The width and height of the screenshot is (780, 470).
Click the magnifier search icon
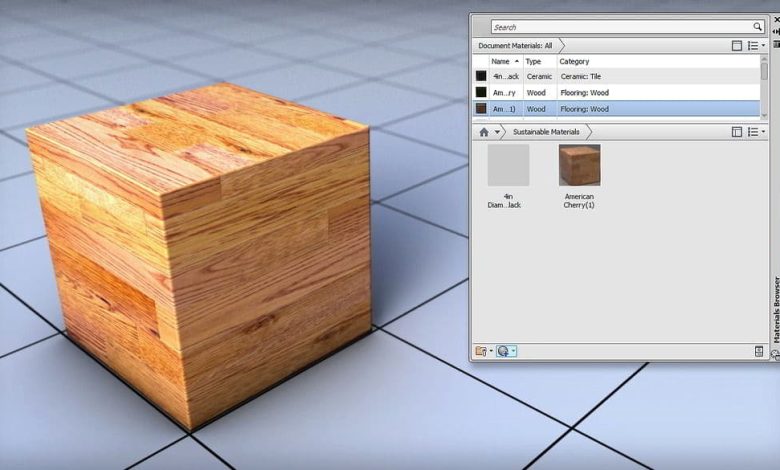pyautogui.click(x=757, y=27)
